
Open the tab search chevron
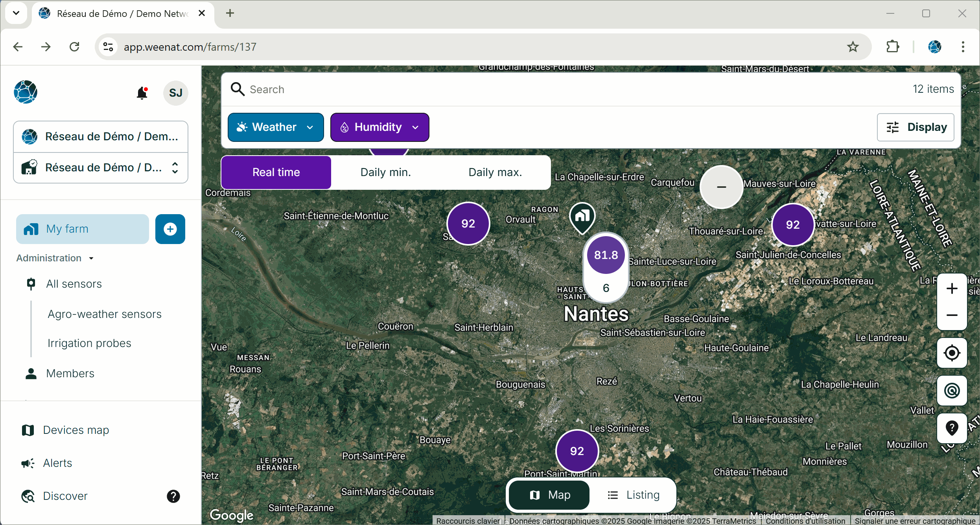[16, 13]
